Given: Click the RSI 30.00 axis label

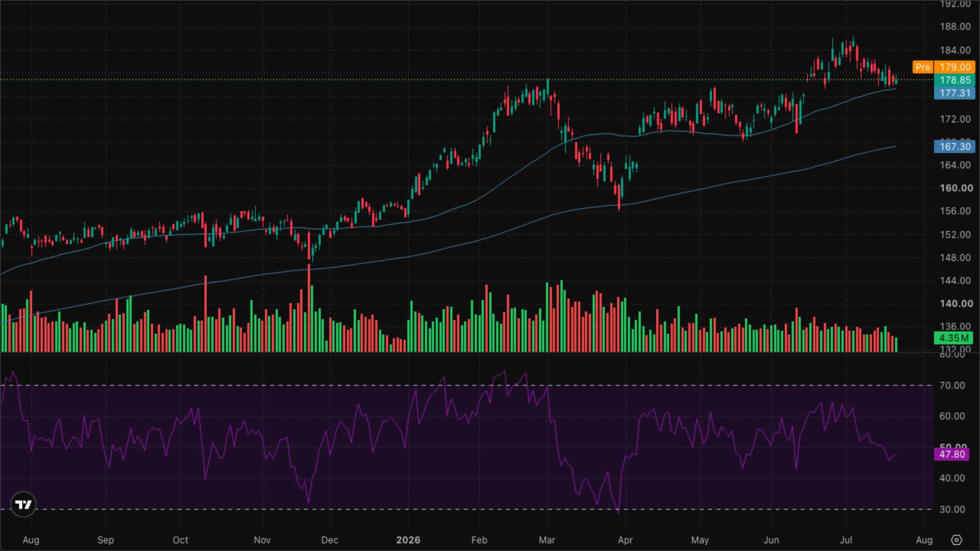Looking at the screenshot, I should pos(952,509).
